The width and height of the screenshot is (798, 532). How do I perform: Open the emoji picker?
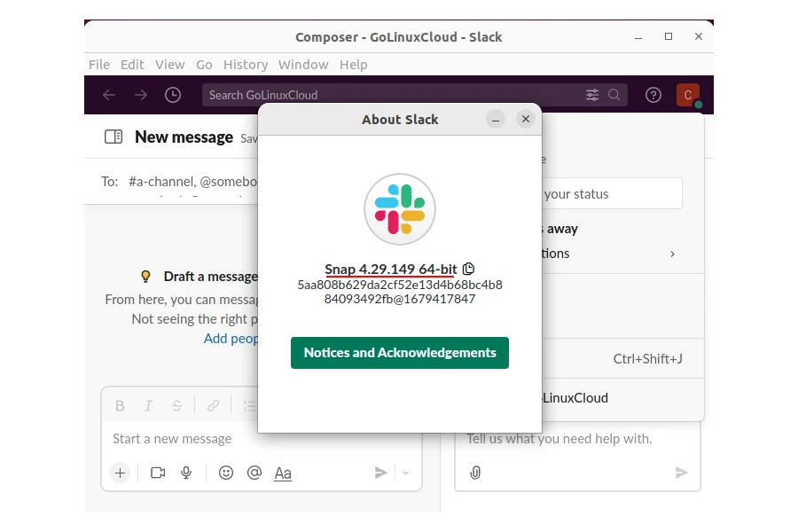(226, 473)
